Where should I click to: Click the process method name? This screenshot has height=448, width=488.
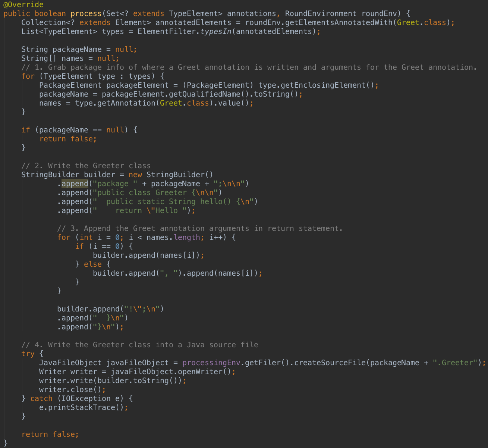pyautogui.click(x=86, y=14)
